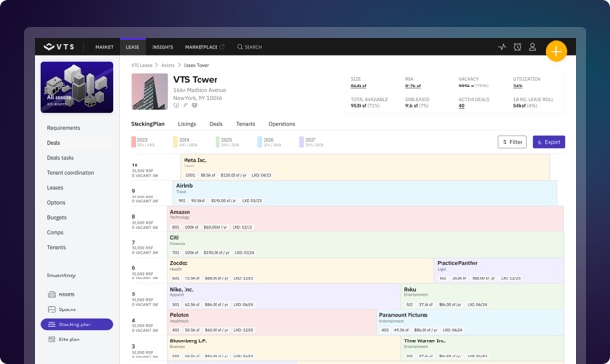
Task: Switch to the Operations tab
Action: click(281, 124)
